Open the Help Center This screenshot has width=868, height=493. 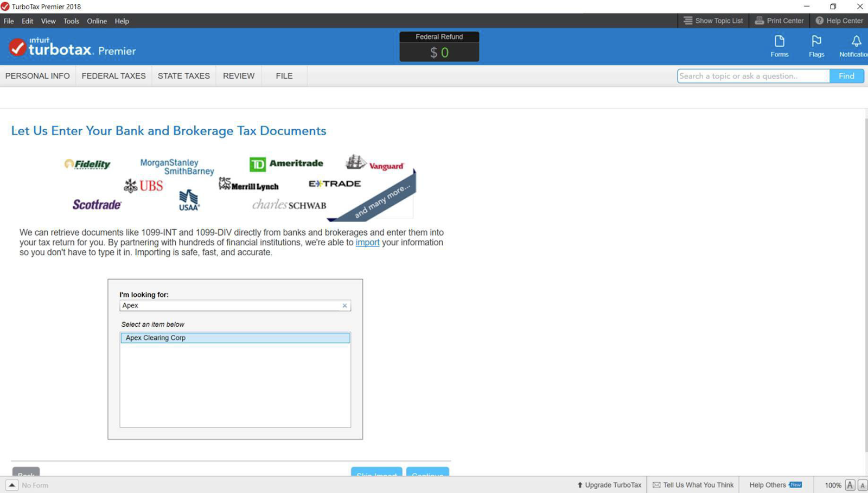coord(839,21)
